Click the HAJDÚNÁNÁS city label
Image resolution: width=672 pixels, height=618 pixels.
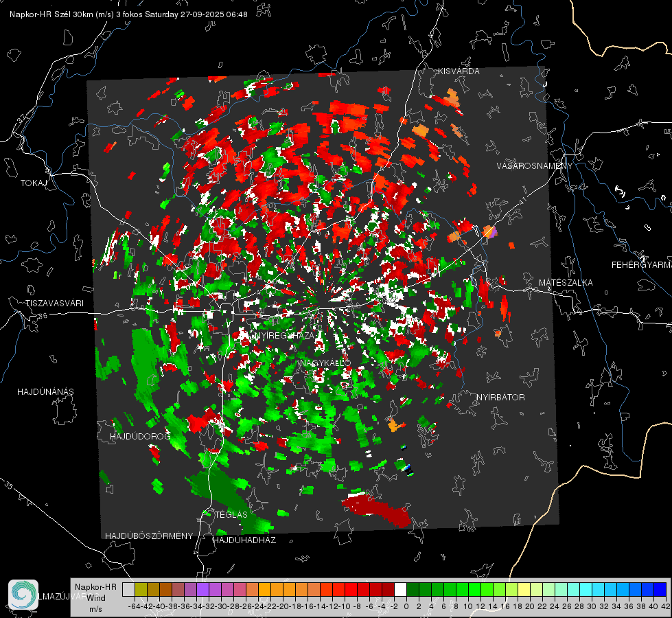tap(45, 392)
